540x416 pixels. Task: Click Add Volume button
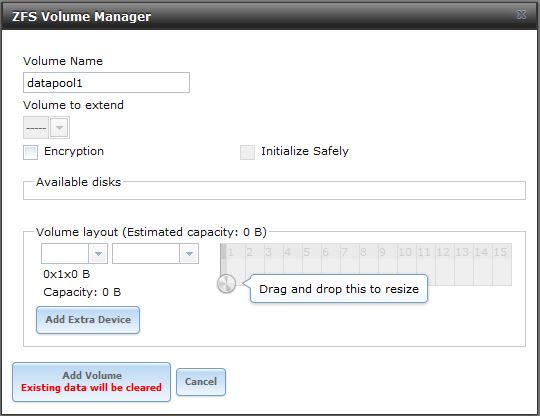(x=91, y=382)
